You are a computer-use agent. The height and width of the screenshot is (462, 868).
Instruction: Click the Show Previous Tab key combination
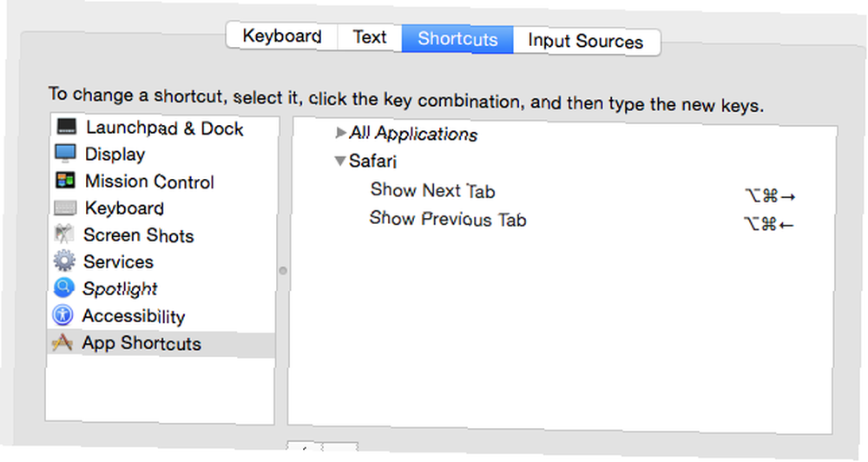[x=768, y=224]
